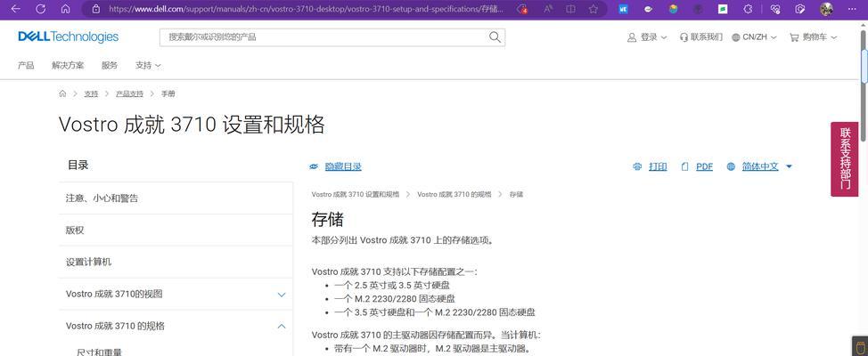Activate the Read Aloud icon

click(548, 9)
